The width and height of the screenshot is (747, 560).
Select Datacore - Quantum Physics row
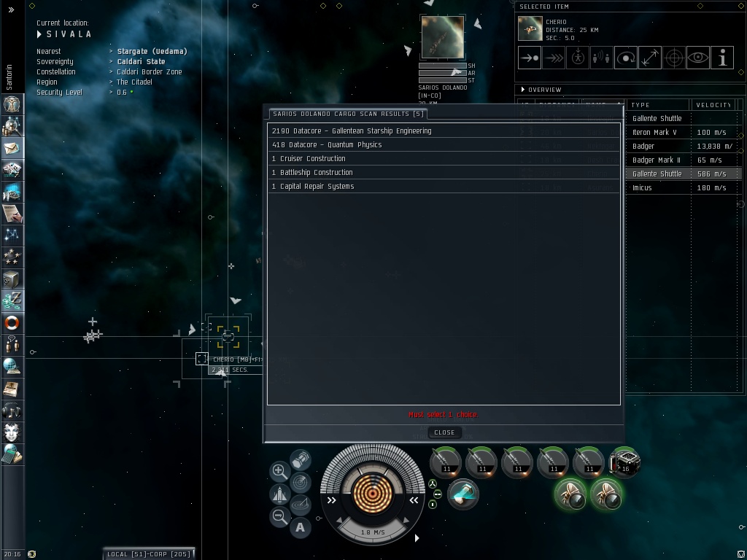tap(444, 145)
